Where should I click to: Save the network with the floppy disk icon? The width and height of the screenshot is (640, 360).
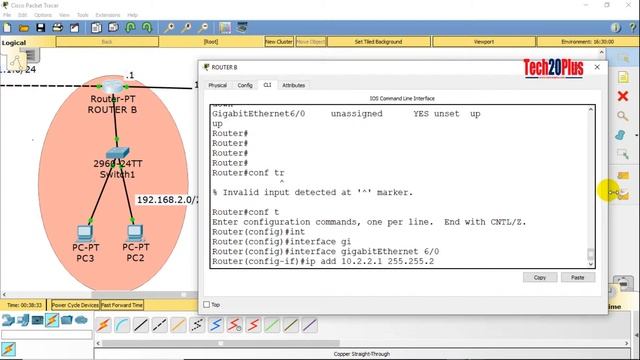[40, 28]
